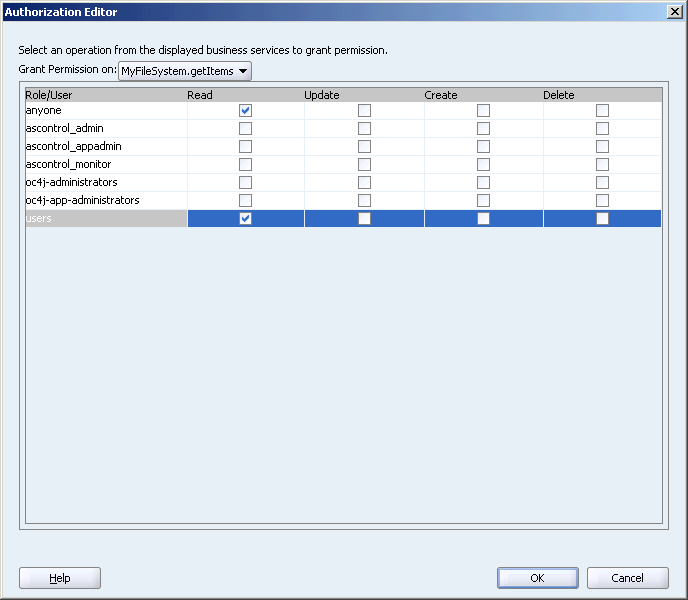
Task: Check Delete for oc4j-app-administrators
Action: coord(602,201)
